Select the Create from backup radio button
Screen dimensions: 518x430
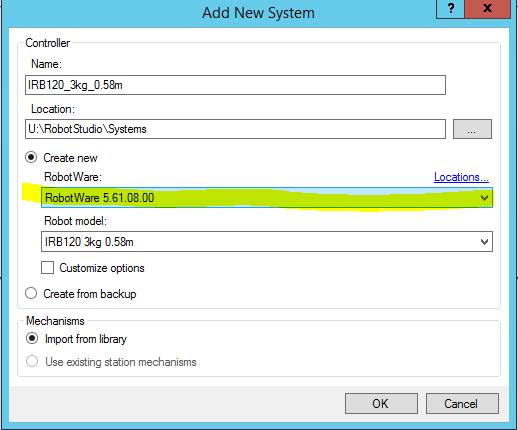(31, 294)
